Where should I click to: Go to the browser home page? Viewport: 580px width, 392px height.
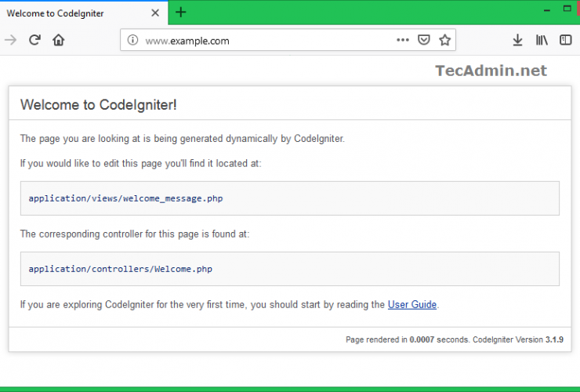pos(58,40)
